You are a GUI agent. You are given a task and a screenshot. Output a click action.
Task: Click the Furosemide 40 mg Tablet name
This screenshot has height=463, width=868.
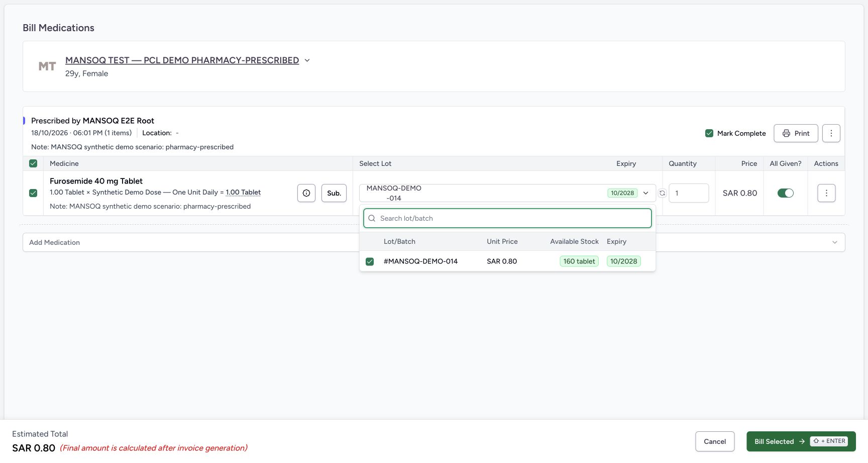coord(96,181)
